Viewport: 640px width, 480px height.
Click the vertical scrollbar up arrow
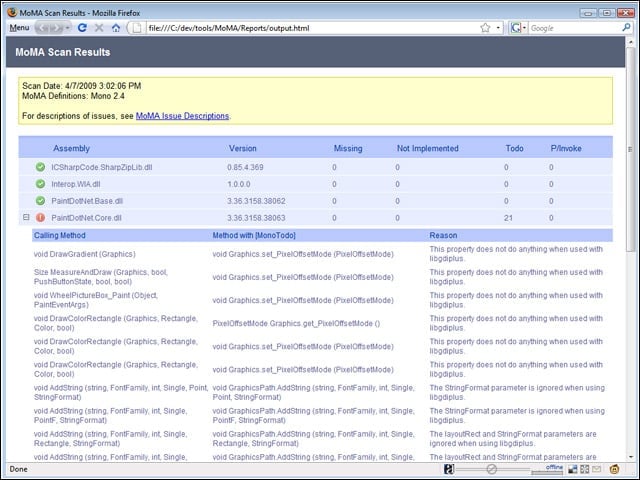pyautogui.click(x=631, y=41)
